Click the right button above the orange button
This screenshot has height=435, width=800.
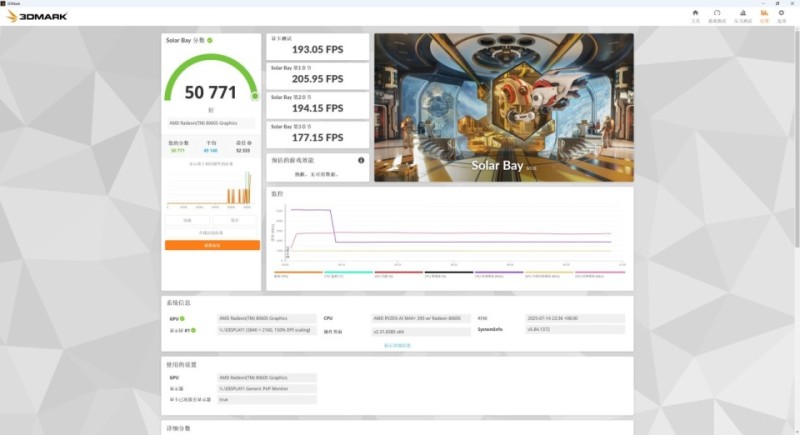pos(236,220)
